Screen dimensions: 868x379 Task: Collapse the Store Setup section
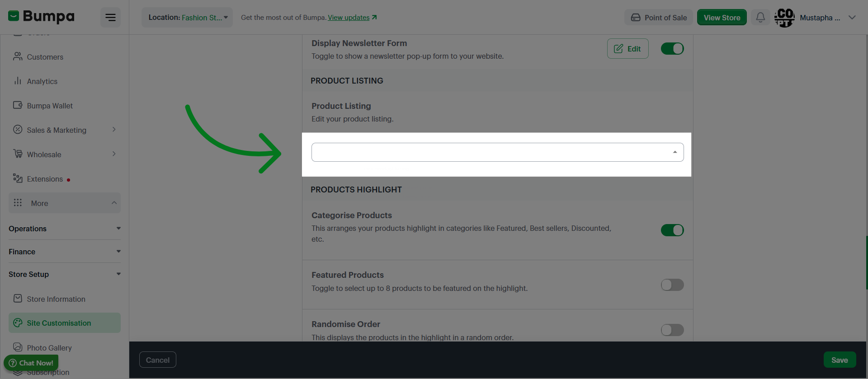[x=65, y=274]
